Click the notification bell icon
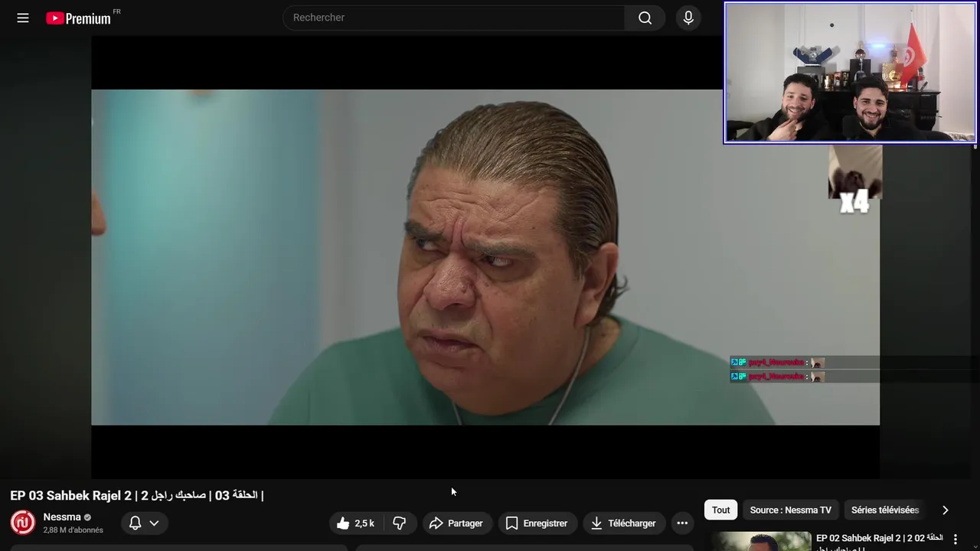Viewport: 980px width, 551px height. pyautogui.click(x=135, y=523)
